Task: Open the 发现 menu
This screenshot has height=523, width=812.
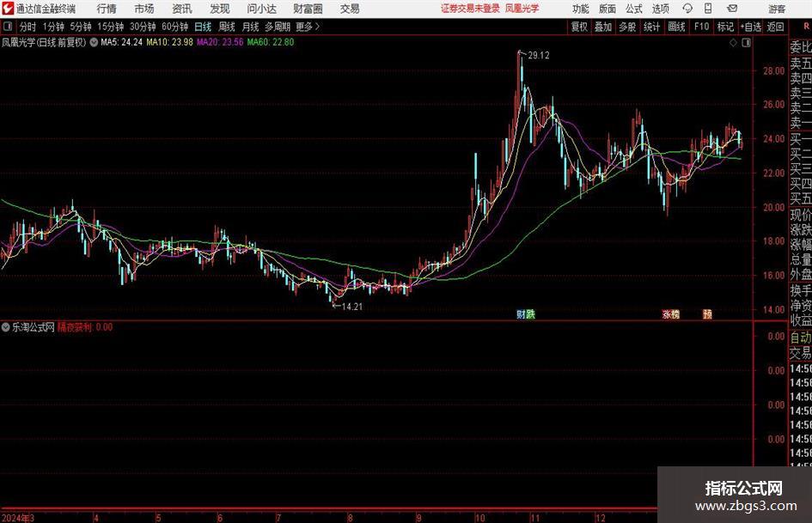Action: pyautogui.click(x=220, y=9)
